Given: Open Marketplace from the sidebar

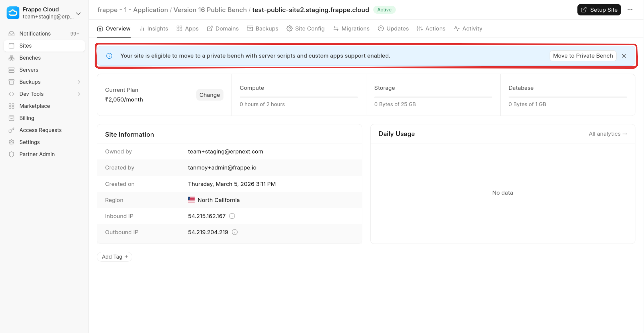Looking at the screenshot, I should click(34, 106).
